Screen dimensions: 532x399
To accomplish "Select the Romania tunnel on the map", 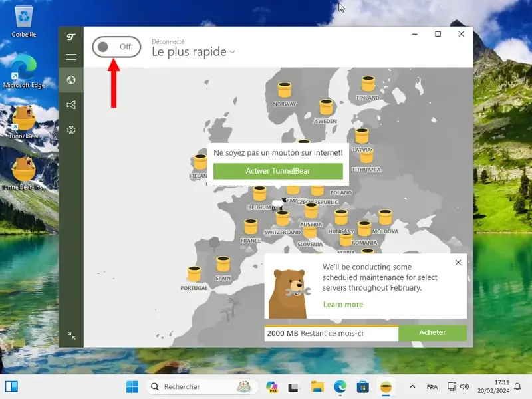I will (x=364, y=229).
